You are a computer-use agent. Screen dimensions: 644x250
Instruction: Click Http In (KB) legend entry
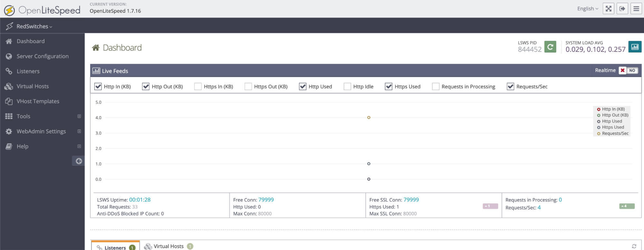coord(611,109)
